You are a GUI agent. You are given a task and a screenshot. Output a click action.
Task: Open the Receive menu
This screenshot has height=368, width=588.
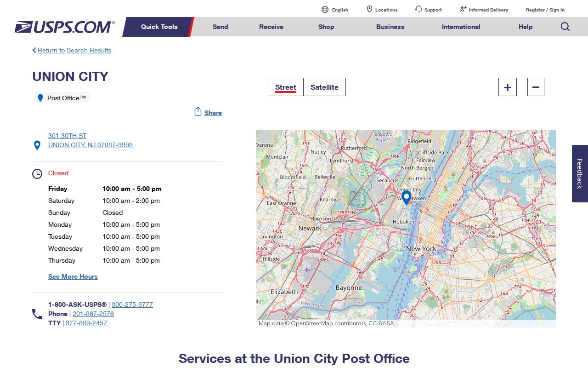(x=271, y=27)
